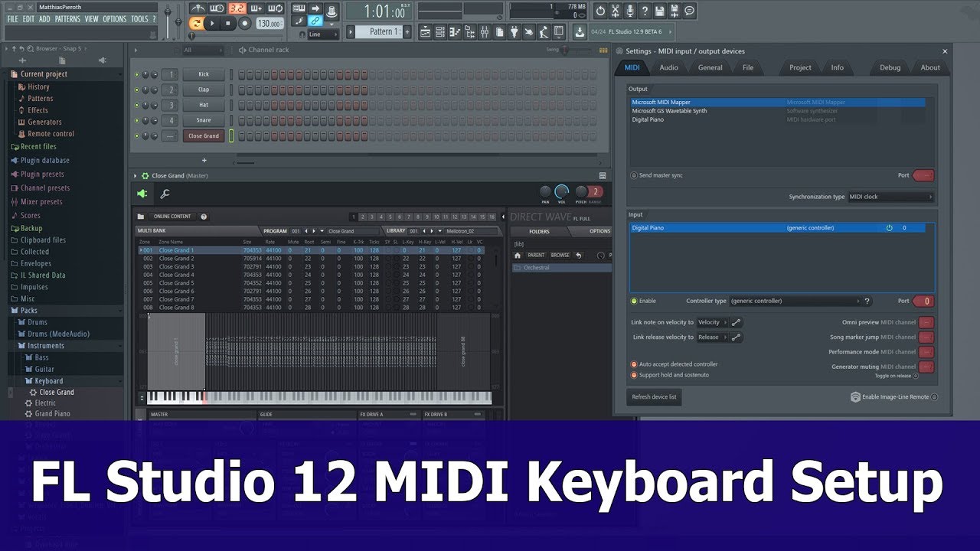Open Synchronization type MIDI clock dropdown
The width and height of the screenshot is (980, 551).
tap(890, 197)
